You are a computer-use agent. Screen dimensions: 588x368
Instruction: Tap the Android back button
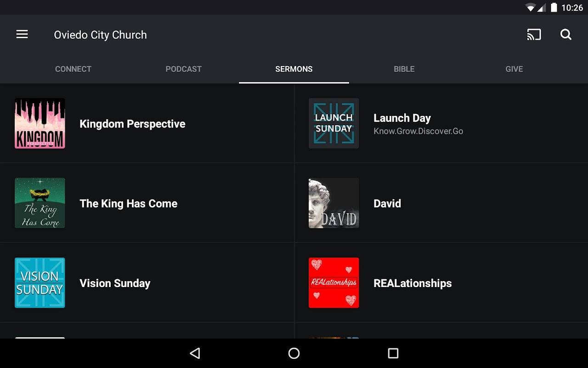pyautogui.click(x=195, y=353)
